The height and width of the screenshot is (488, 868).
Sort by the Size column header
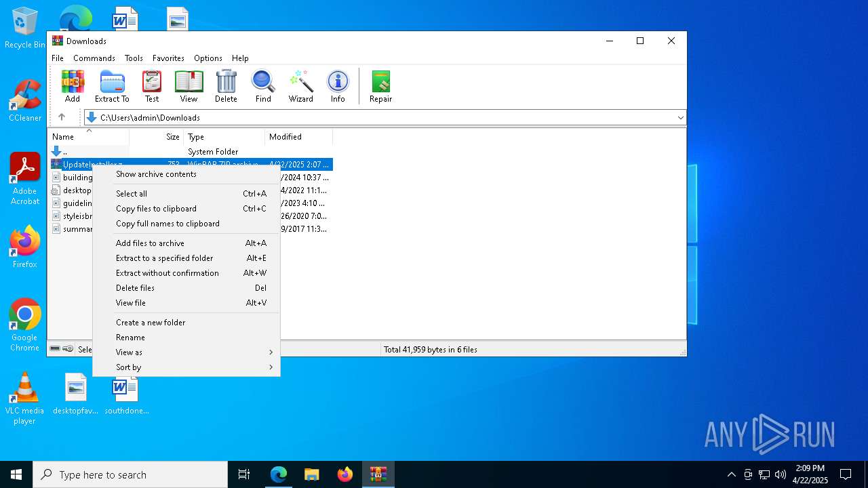157,137
